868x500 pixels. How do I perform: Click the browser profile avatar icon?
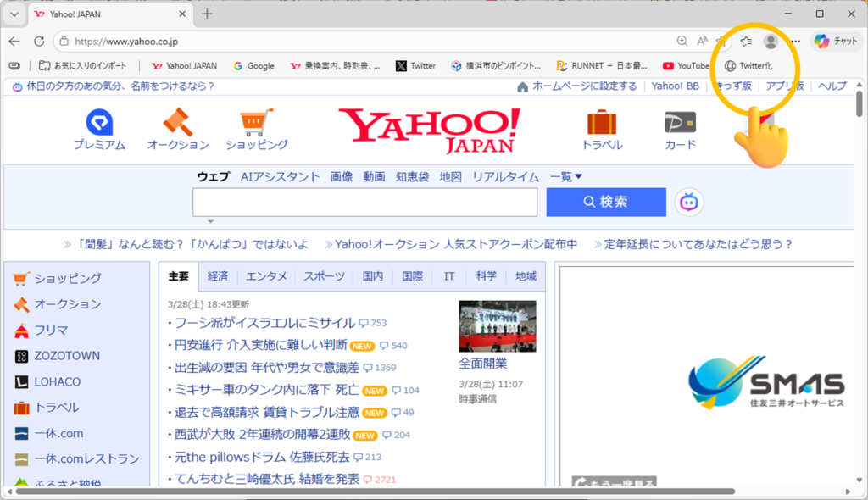[771, 41]
